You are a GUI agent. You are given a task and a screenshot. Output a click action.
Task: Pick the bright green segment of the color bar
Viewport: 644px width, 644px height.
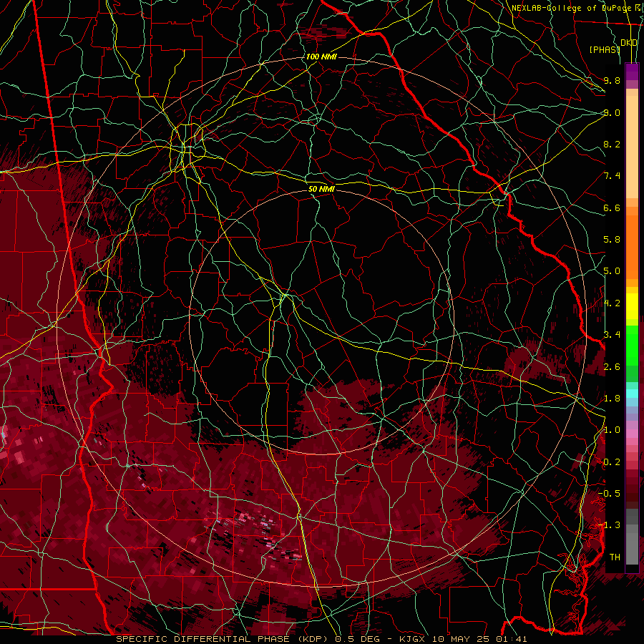click(x=632, y=345)
